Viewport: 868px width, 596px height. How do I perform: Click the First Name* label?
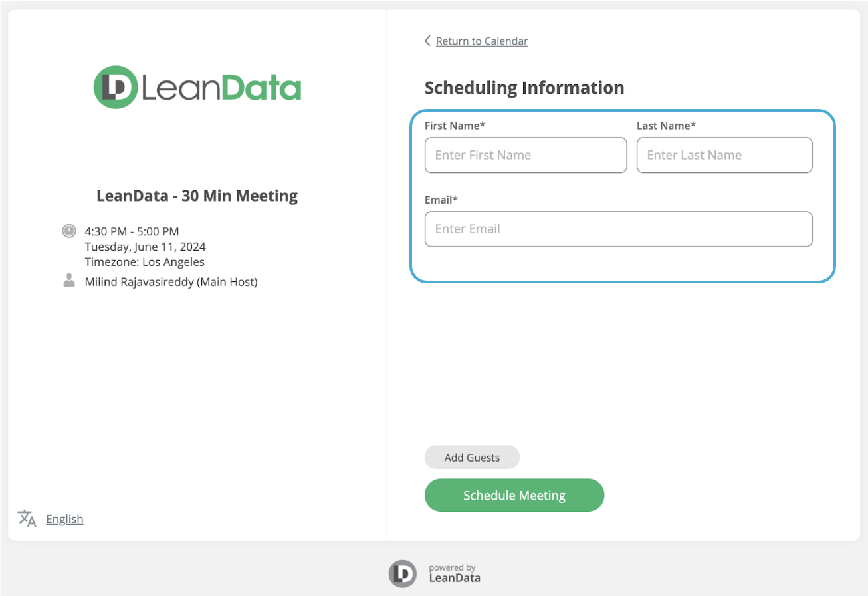[455, 125]
